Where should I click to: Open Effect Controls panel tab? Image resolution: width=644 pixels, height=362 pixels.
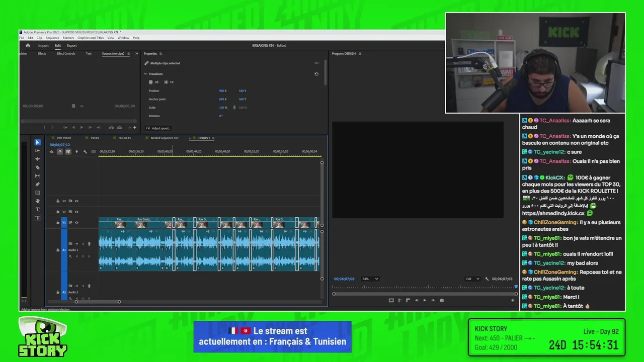66,54
